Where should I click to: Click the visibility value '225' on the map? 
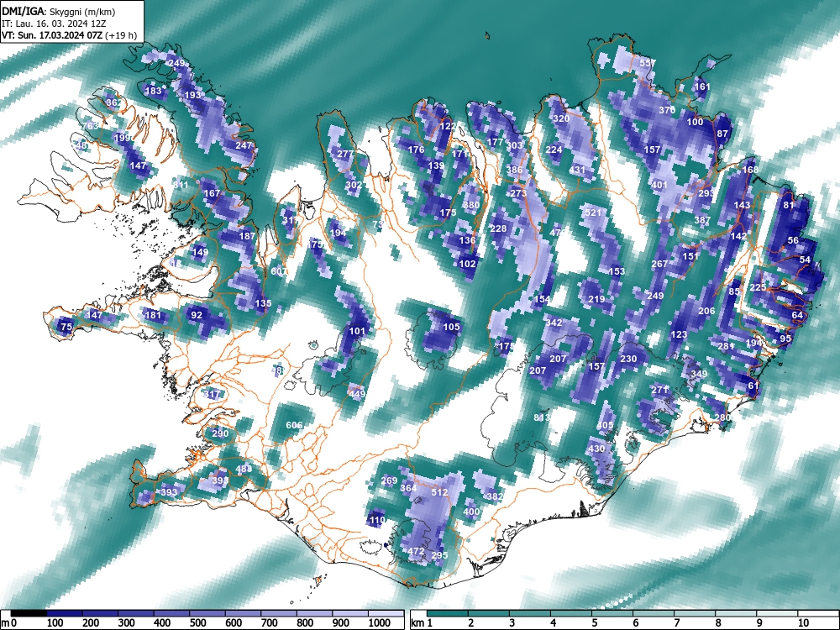tap(758, 287)
